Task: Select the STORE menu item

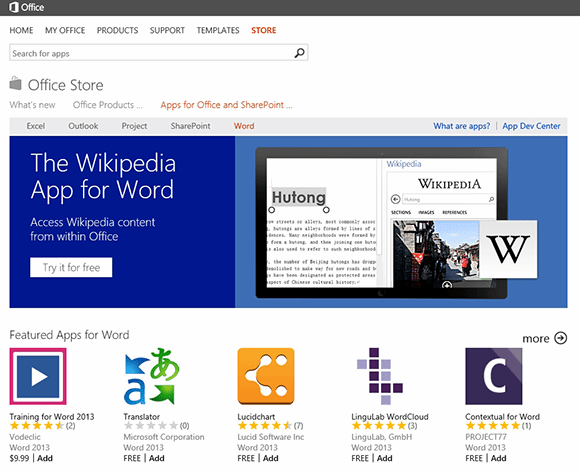Action: 264,30
